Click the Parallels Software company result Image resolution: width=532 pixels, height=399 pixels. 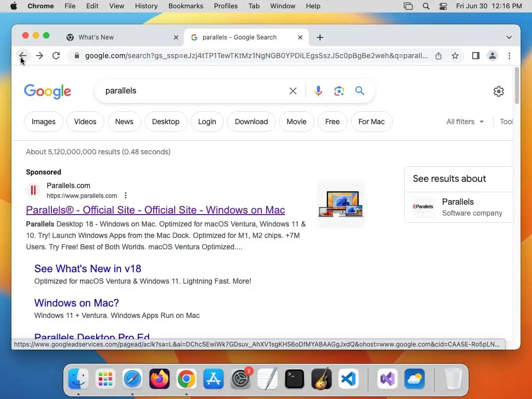pos(459,207)
